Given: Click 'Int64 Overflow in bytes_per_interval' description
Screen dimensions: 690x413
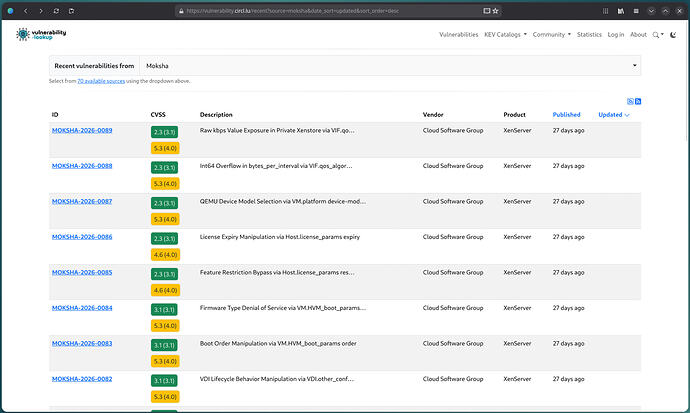Looking at the screenshot, I should (276, 166).
